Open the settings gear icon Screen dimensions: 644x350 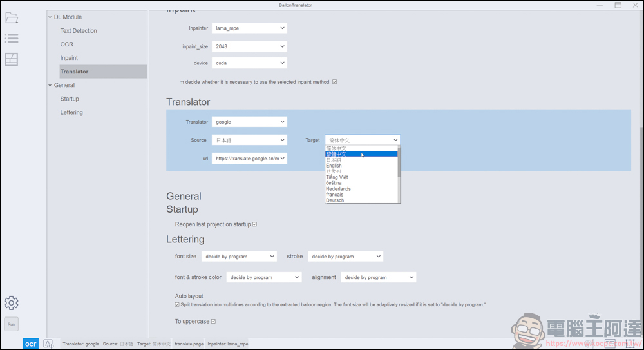11,303
